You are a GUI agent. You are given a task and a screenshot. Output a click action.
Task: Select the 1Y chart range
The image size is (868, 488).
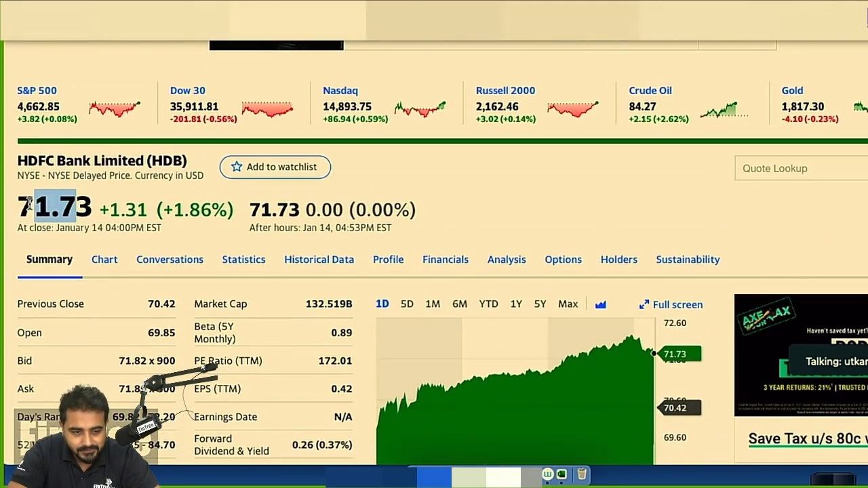pos(516,304)
